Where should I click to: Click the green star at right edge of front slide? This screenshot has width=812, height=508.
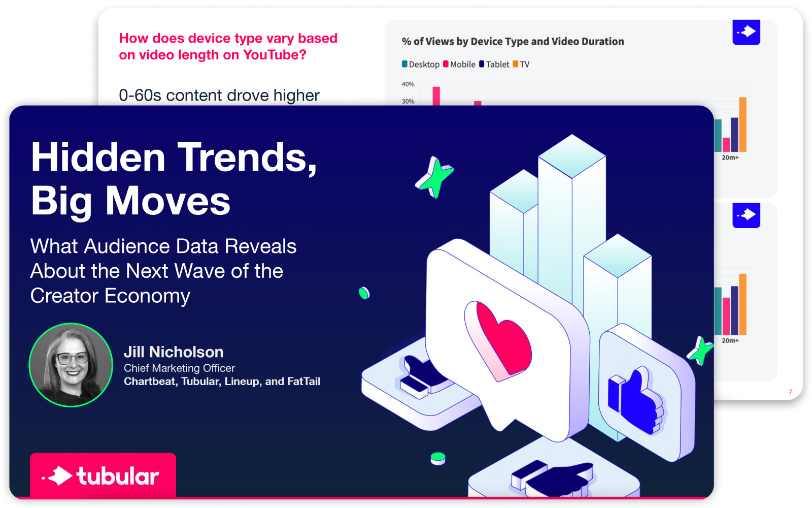700,351
